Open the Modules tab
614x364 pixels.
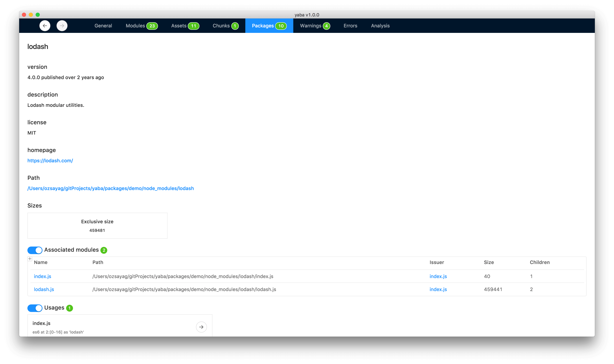pos(142,26)
